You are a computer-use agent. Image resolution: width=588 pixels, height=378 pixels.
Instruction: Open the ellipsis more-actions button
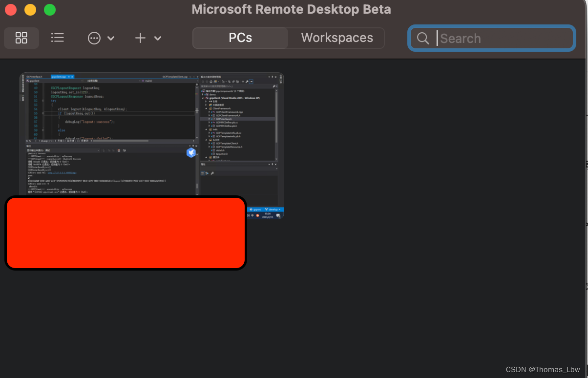point(94,38)
